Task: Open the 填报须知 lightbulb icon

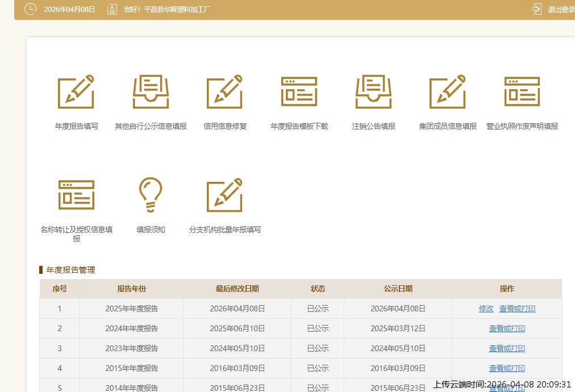Action: pos(151,195)
